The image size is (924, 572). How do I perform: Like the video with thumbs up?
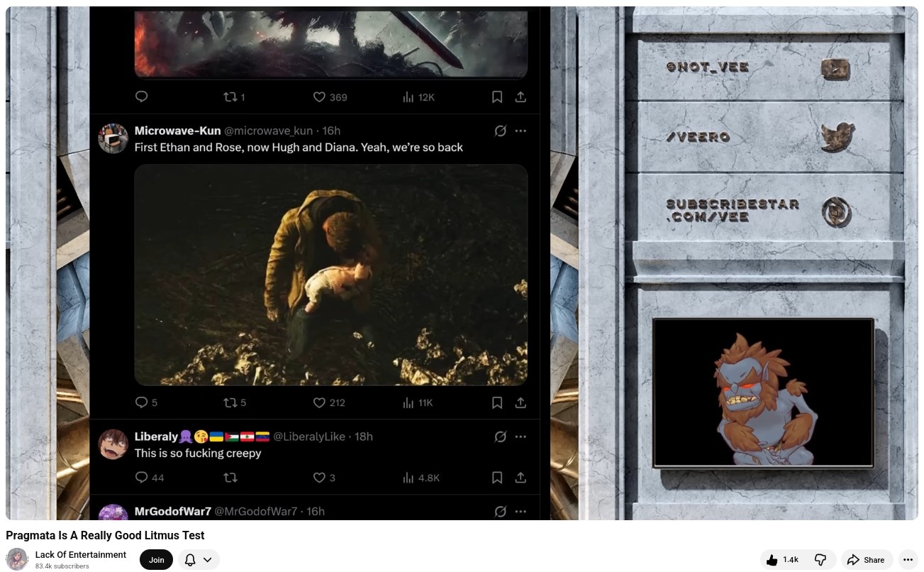(x=782, y=560)
